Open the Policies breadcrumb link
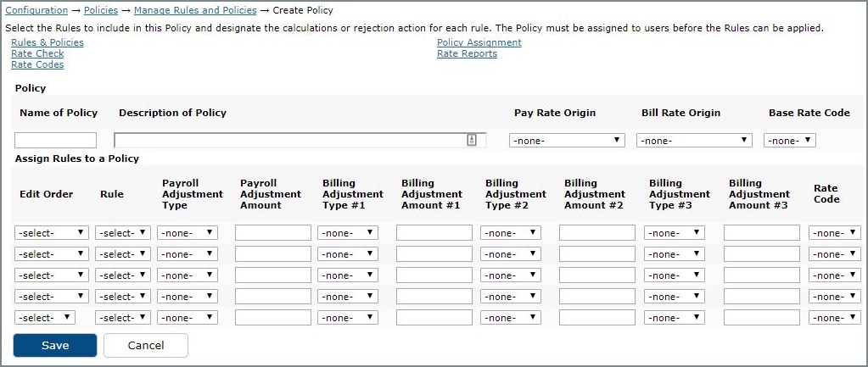The height and width of the screenshot is (367, 868). (x=101, y=10)
